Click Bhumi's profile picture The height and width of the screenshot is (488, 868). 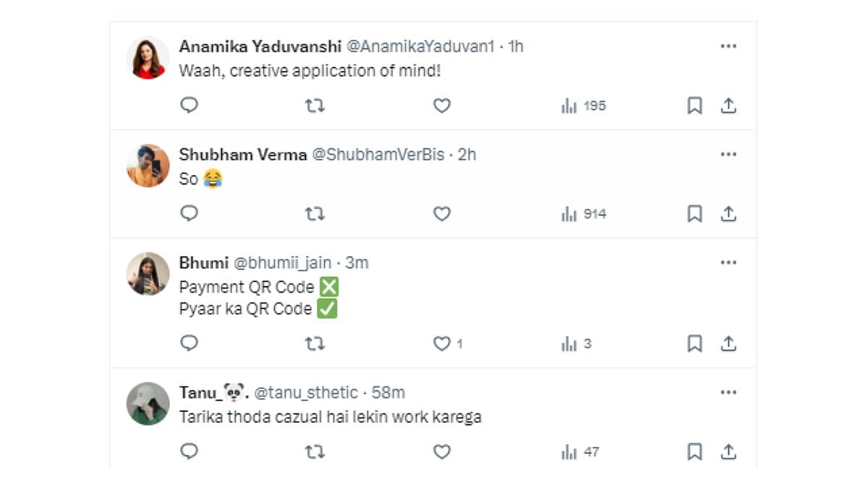click(148, 274)
